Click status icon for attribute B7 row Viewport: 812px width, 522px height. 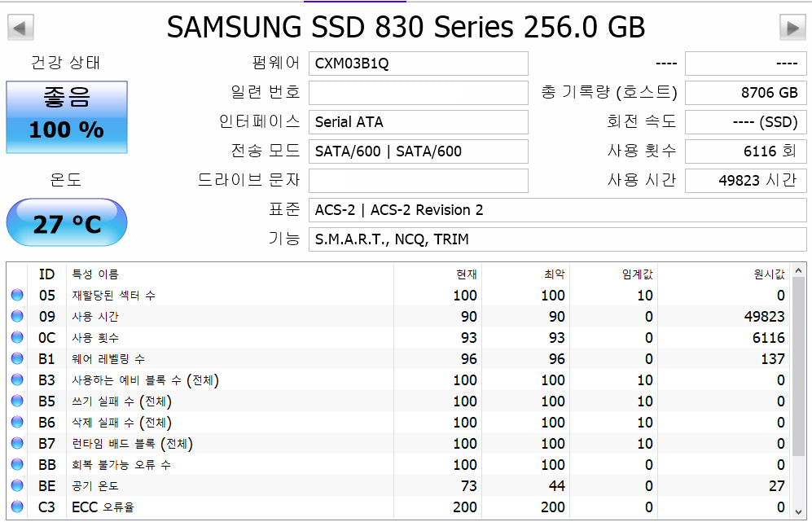click(x=17, y=444)
